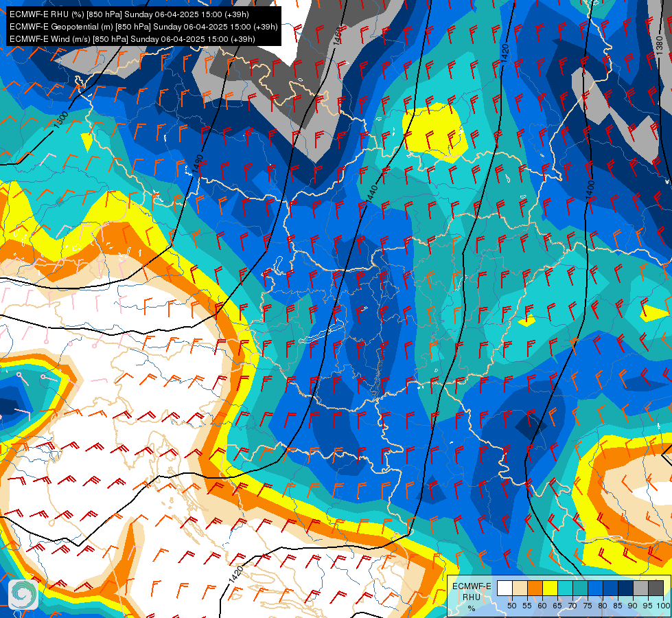
Task: Click the cyan 65-70 legend swatch
Action: [x=566, y=588]
